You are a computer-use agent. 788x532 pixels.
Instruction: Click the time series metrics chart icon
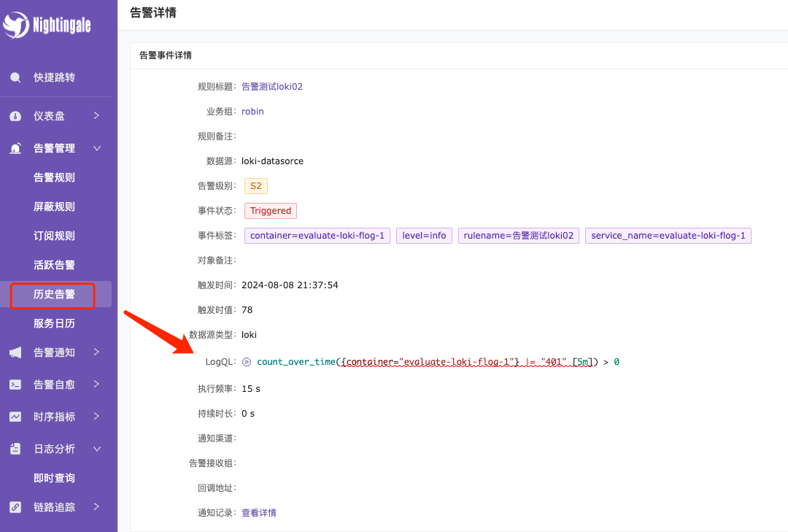point(15,417)
